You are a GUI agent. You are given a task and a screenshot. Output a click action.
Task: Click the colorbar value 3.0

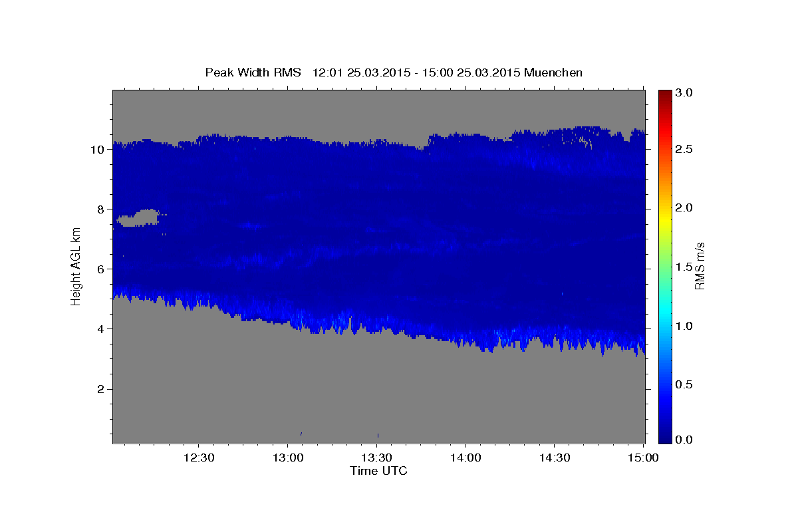coord(685,93)
